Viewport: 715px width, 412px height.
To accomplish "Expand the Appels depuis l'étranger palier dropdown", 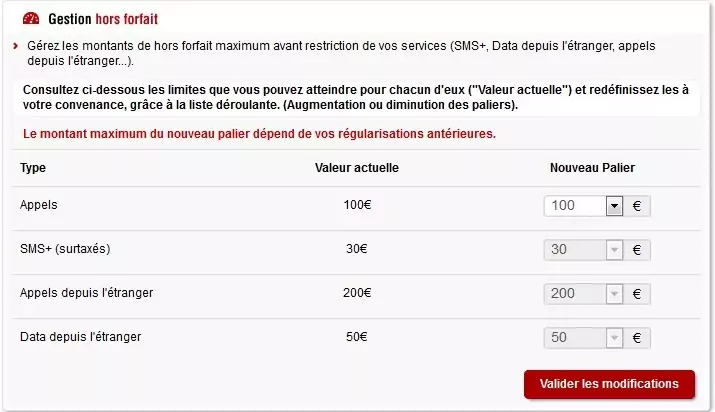I will click(614, 293).
